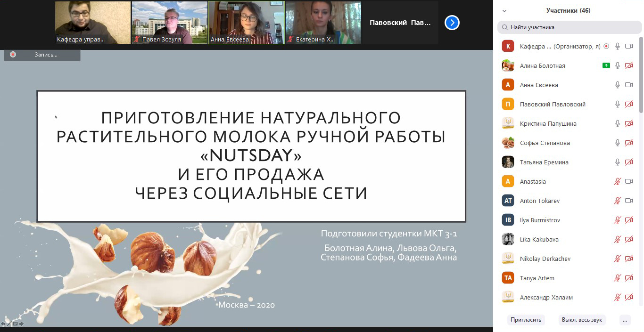Mute microphone of Павовский Павловский
This screenshot has width=644, height=332.
pos(617,104)
